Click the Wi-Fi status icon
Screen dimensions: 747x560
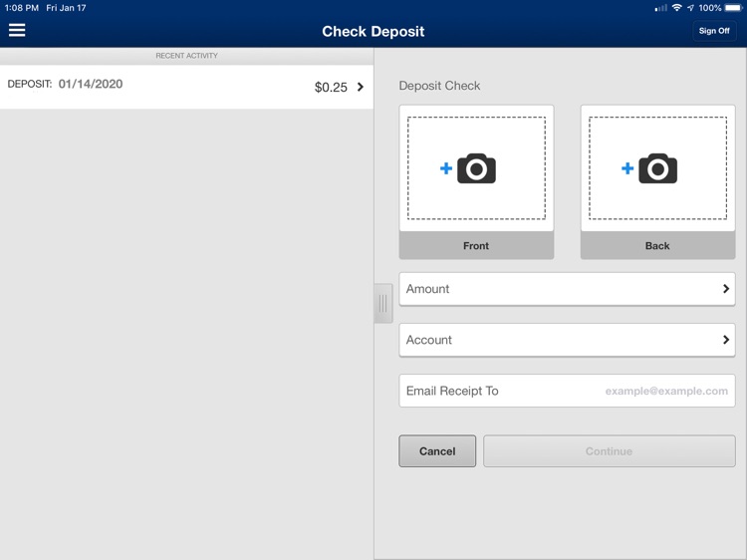(676, 8)
